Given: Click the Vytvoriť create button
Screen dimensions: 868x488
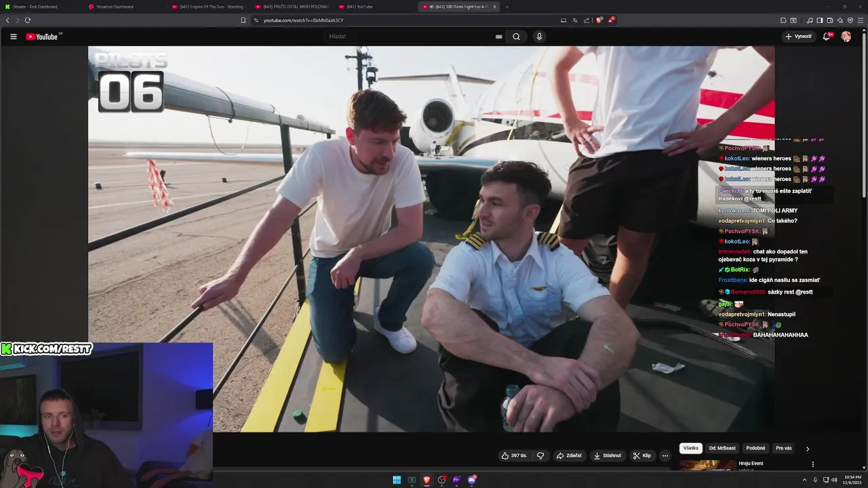Looking at the screenshot, I should (798, 37).
